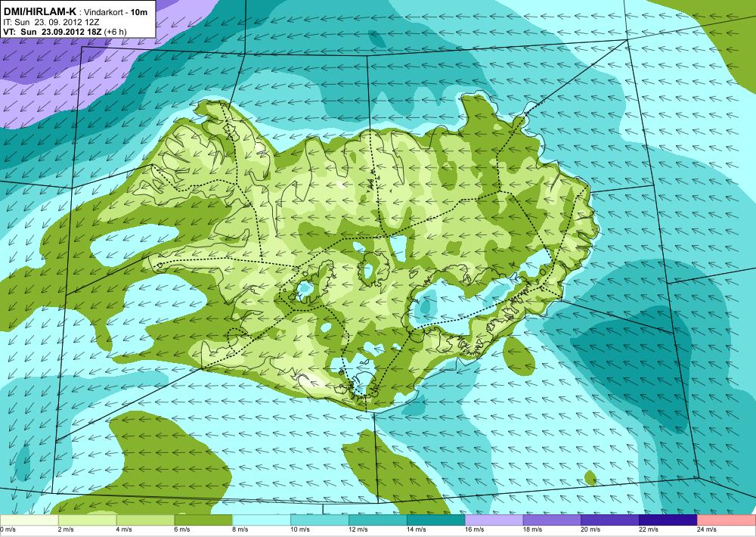Image resolution: width=756 pixels, height=537 pixels.
Task: Click the "4 m/s" legend label
Action: pos(124,529)
